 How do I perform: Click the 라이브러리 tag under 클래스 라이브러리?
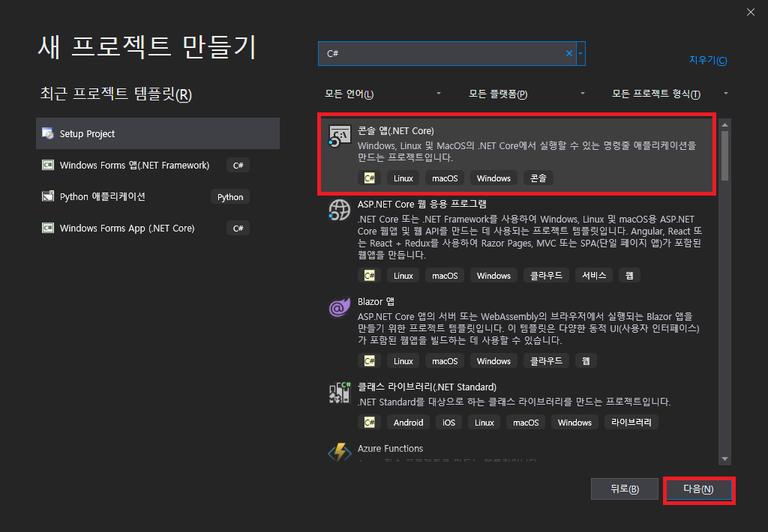coord(631,423)
